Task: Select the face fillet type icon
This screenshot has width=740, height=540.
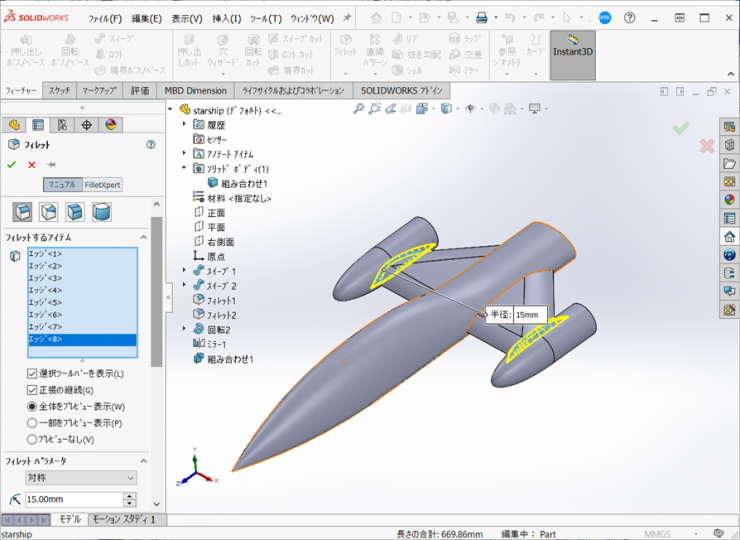Action: 75,212
